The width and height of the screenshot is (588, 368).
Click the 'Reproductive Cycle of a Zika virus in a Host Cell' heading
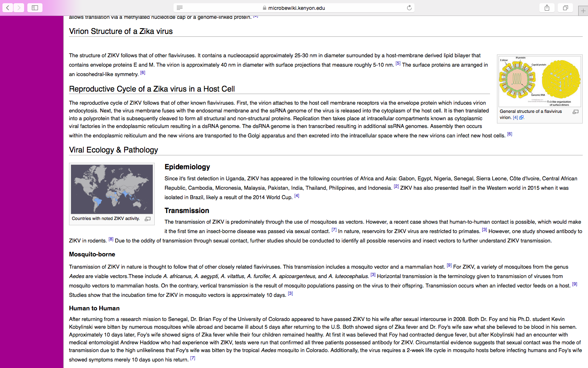[152, 89]
